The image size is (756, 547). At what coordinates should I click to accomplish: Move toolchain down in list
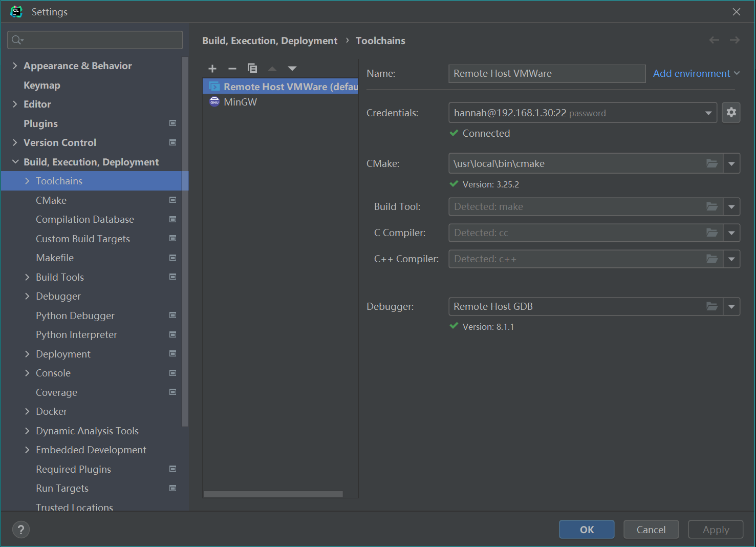[x=292, y=69]
